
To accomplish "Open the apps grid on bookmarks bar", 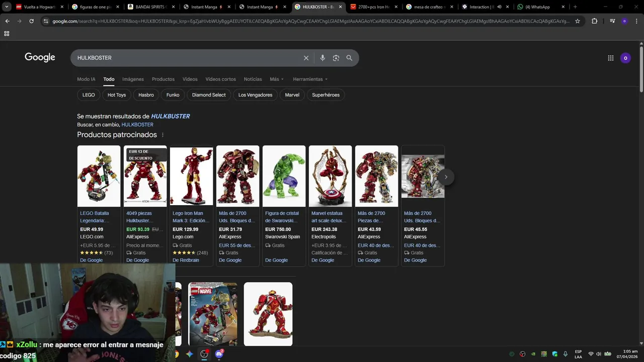I will click(x=7, y=33).
